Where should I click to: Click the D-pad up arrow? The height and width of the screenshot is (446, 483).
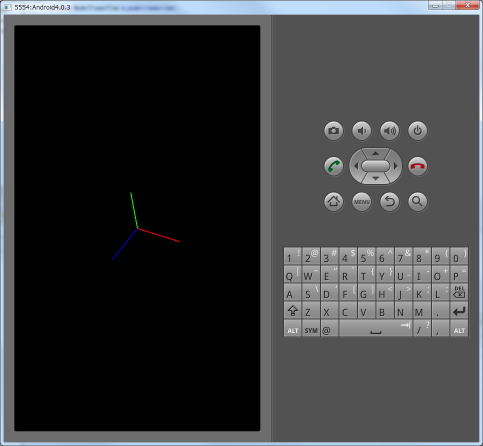point(375,153)
